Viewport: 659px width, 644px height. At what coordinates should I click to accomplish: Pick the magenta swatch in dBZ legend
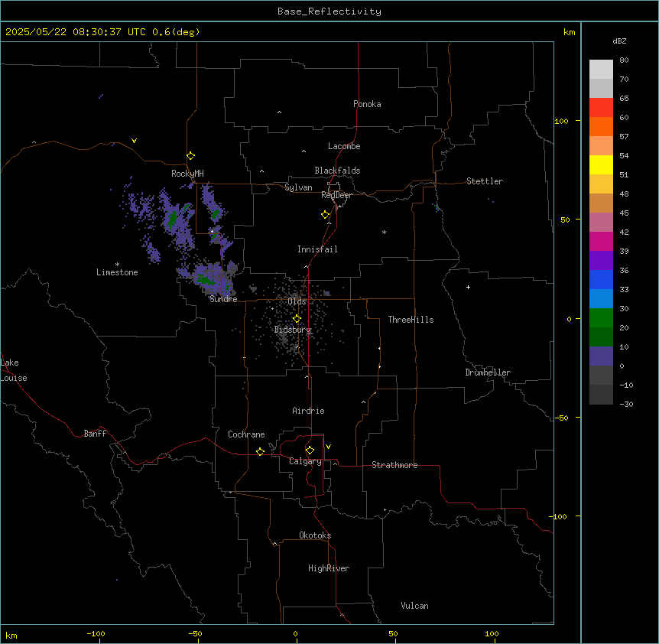pyautogui.click(x=601, y=241)
